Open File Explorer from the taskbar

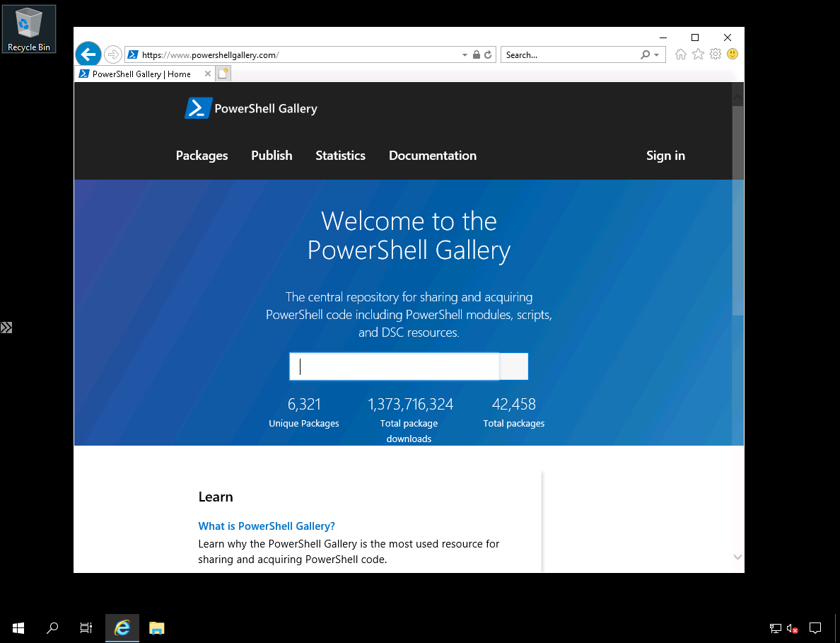[156, 627]
